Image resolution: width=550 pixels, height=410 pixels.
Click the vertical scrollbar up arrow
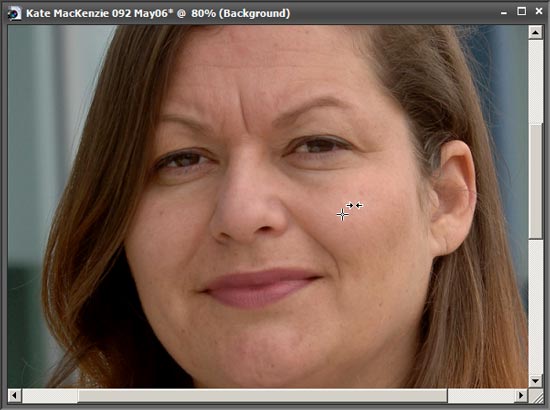[535, 33]
